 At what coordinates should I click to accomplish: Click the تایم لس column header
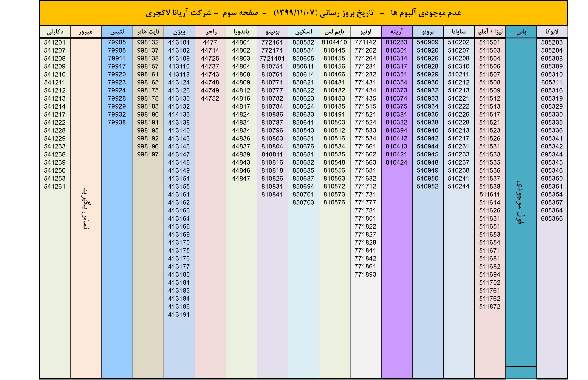click(334, 32)
